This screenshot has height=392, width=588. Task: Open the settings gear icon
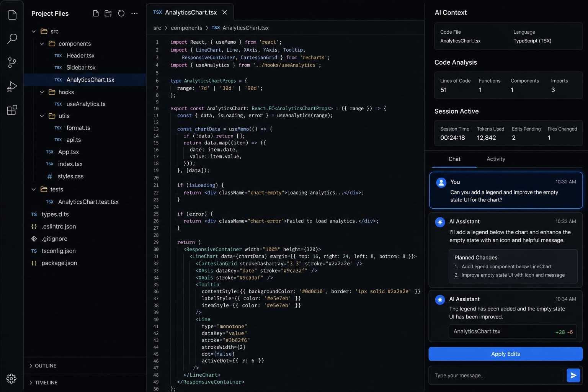click(11, 379)
